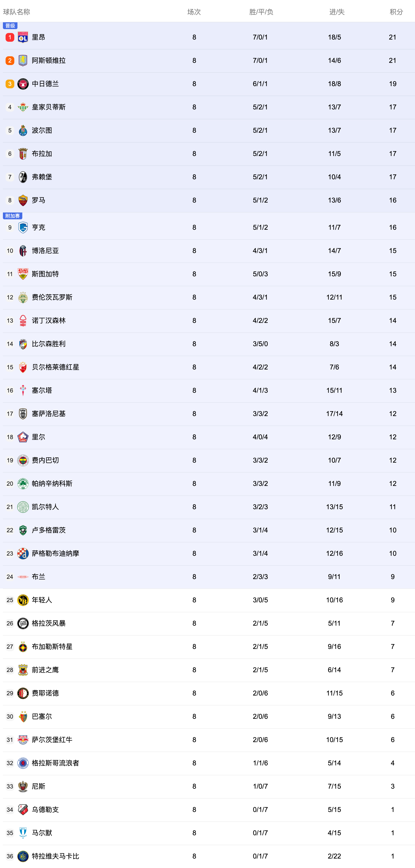Click the blue 晋级 label tag
The height and width of the screenshot is (868, 415).
[x=10, y=26]
